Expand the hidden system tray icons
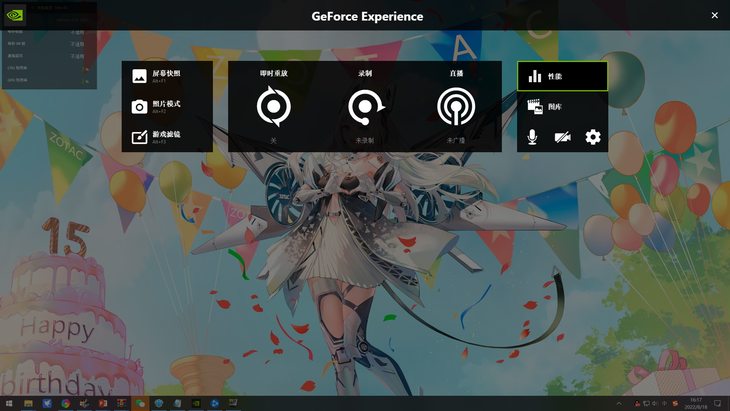This screenshot has width=730, height=411. click(x=619, y=404)
